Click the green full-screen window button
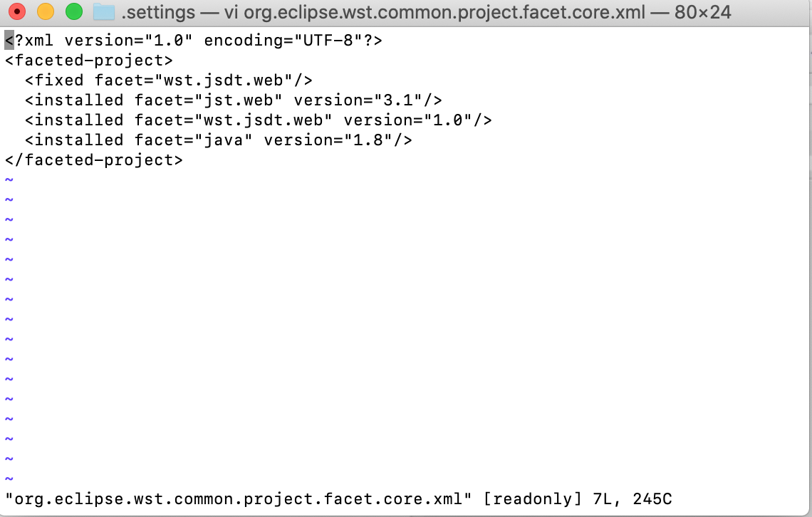 click(x=73, y=12)
